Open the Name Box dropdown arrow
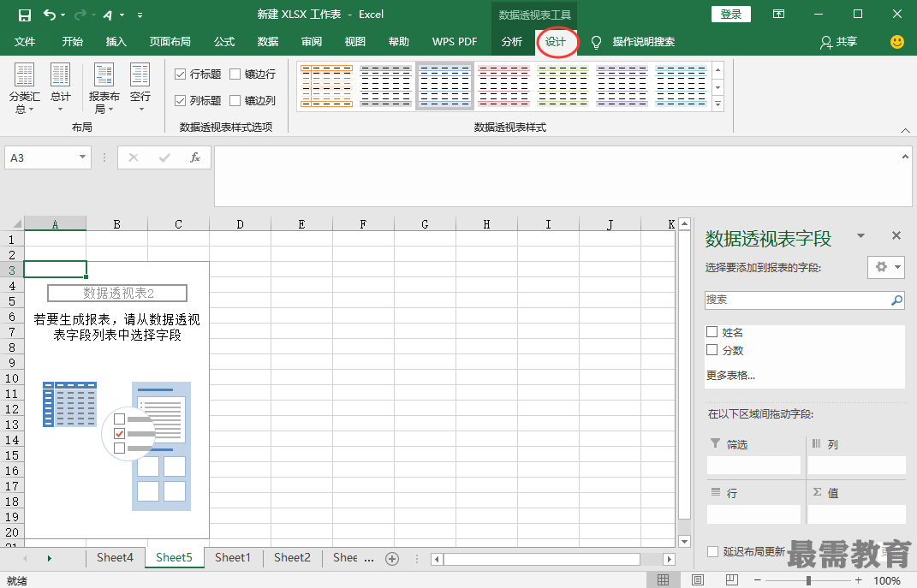Screen dimensions: 917x588 point(82,157)
